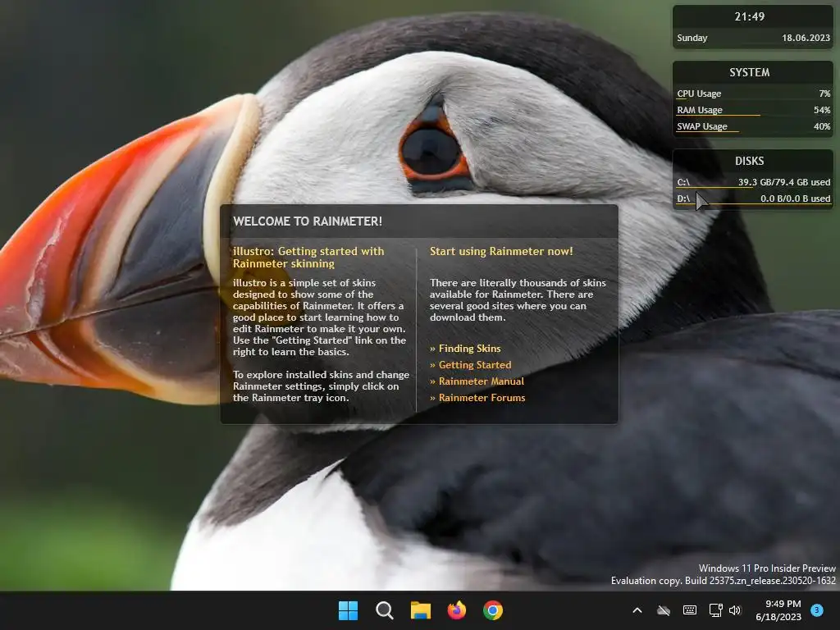Screen dimensions: 840x630
Task: Click the Sunday weekday label
Action: coord(692,38)
